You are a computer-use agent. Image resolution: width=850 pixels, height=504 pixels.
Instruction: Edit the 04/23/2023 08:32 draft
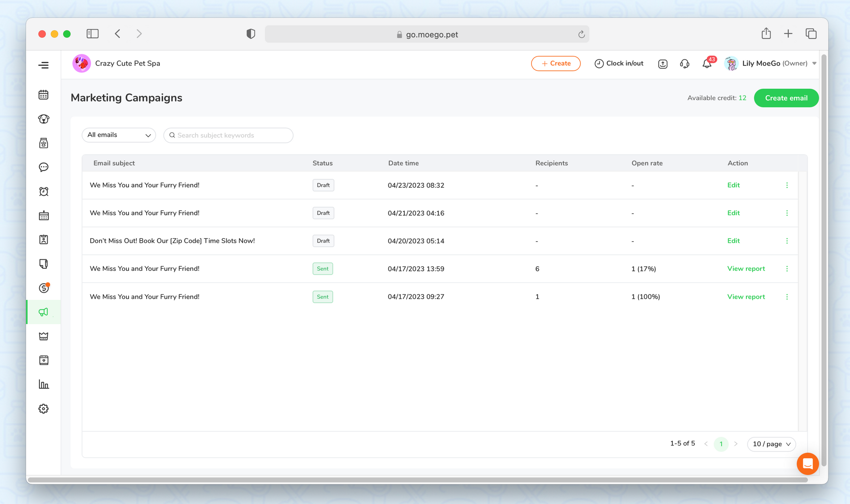(733, 185)
